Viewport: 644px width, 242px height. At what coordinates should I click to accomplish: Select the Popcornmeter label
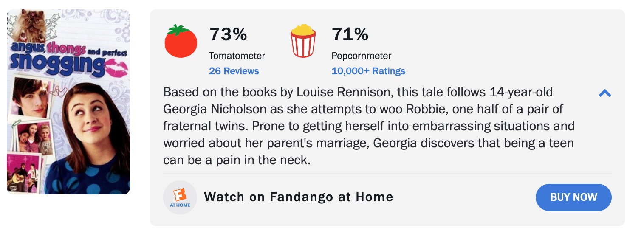(x=361, y=56)
